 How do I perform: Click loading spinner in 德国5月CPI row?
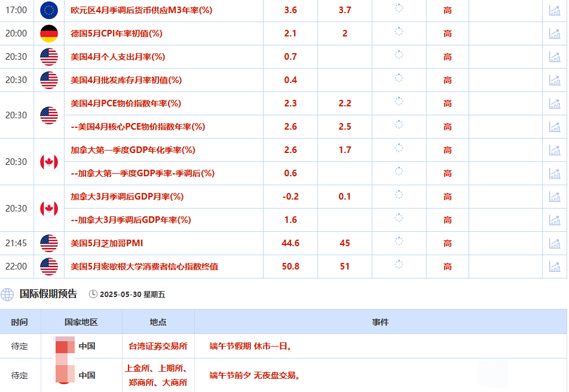click(399, 32)
